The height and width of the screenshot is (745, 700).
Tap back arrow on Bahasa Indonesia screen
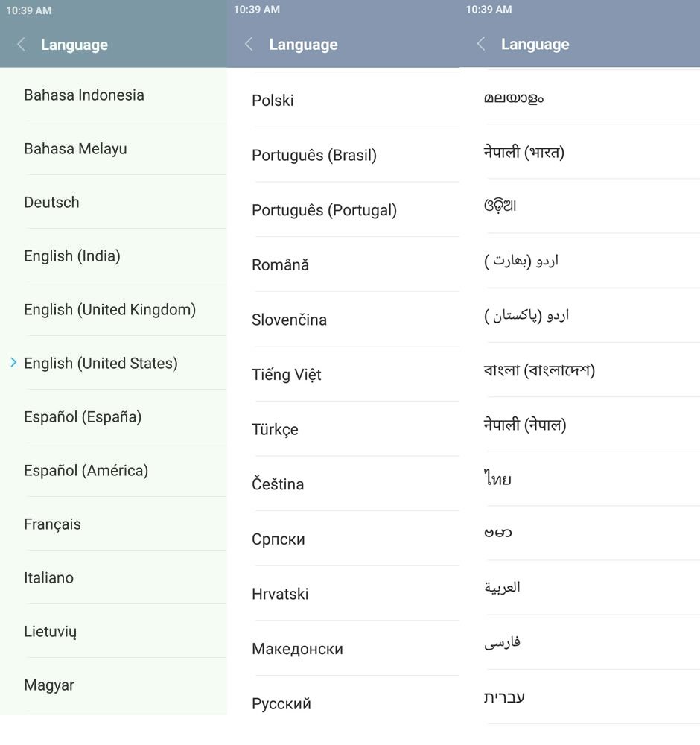[x=21, y=45]
